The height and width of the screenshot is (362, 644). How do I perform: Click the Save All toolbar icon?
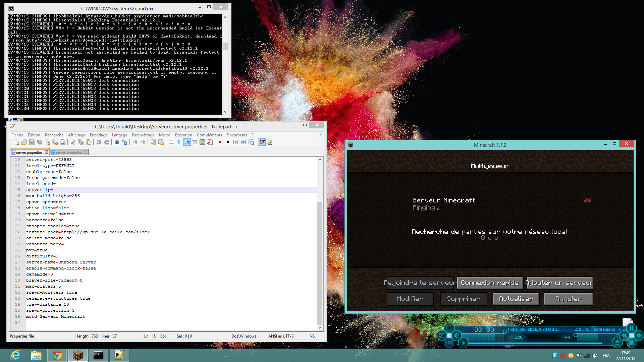pos(40,142)
